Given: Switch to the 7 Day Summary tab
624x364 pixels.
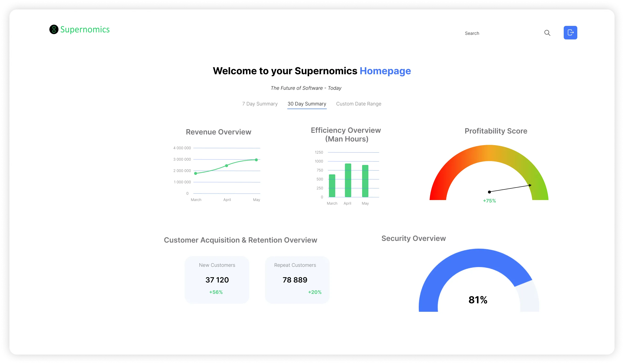Looking at the screenshot, I should 260,104.
